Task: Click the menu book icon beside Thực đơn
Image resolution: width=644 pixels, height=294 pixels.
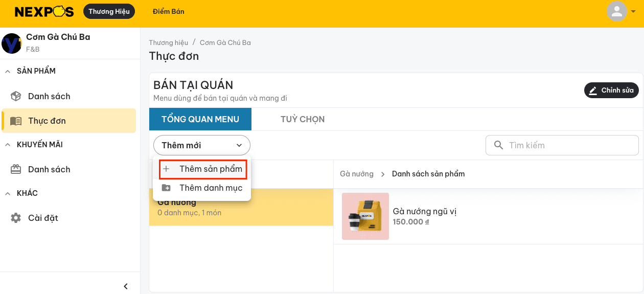Action: point(16,121)
